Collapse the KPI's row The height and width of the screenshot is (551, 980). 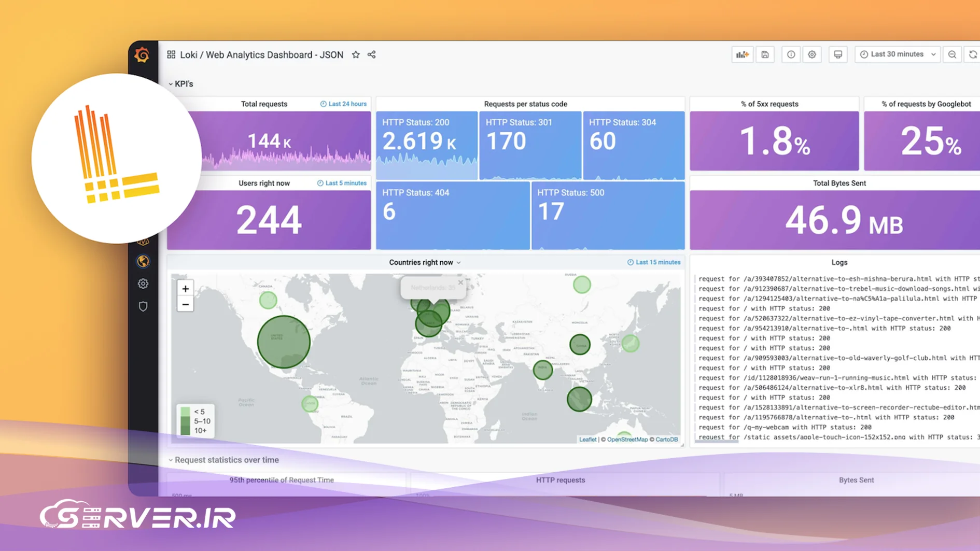coord(181,84)
